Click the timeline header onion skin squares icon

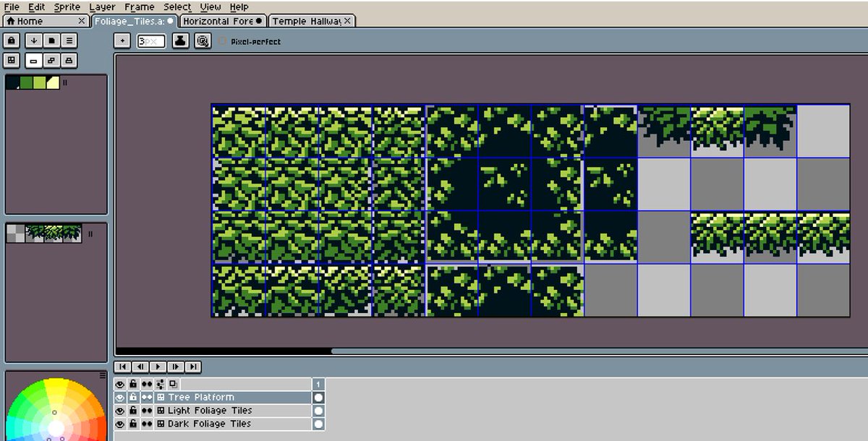click(174, 384)
